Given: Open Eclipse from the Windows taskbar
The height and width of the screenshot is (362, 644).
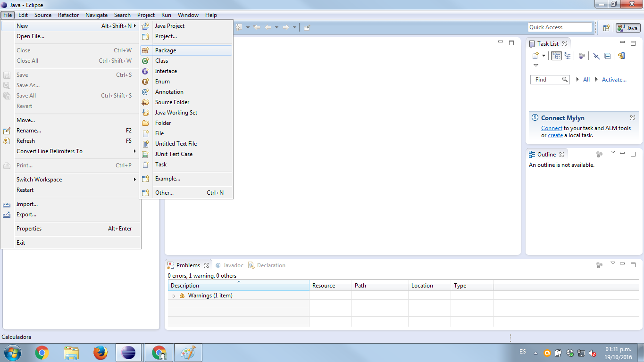Looking at the screenshot, I should tap(128, 353).
